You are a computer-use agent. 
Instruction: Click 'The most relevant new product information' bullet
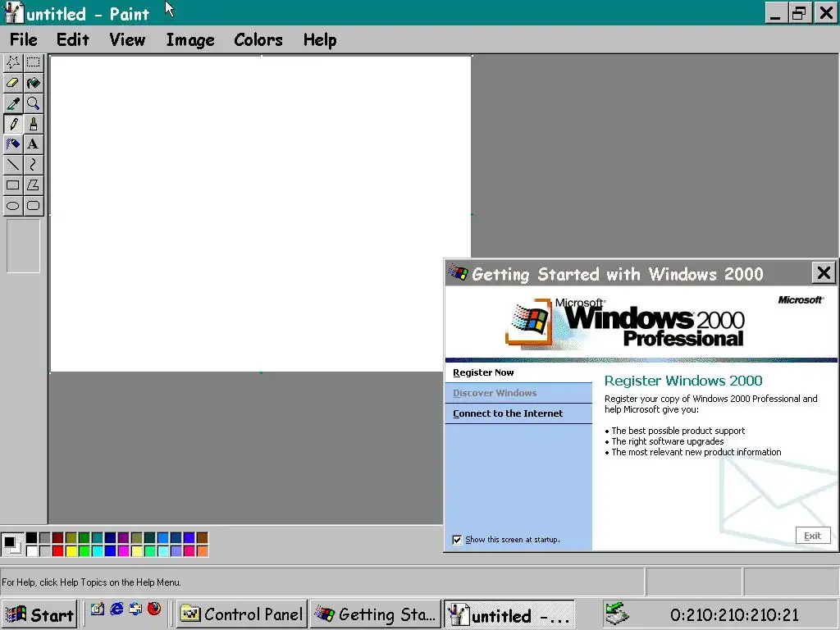tap(696, 452)
